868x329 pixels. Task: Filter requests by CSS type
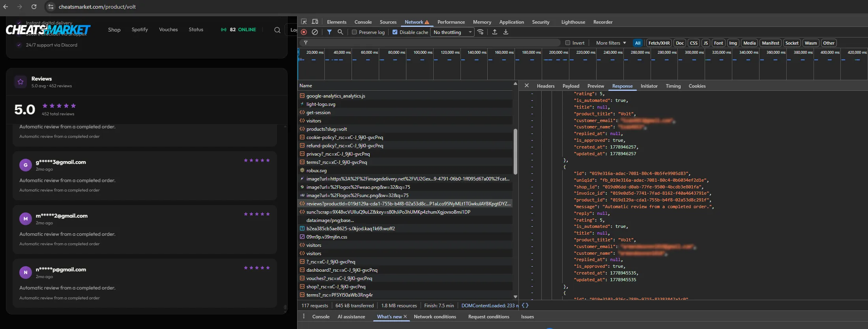(694, 43)
